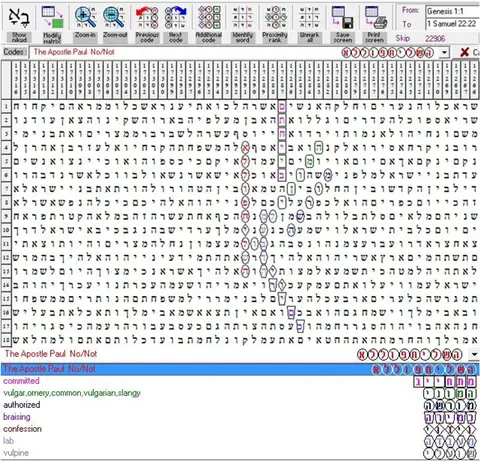
Task: Click the row 1 header of the matrix
Action: pos(6,106)
